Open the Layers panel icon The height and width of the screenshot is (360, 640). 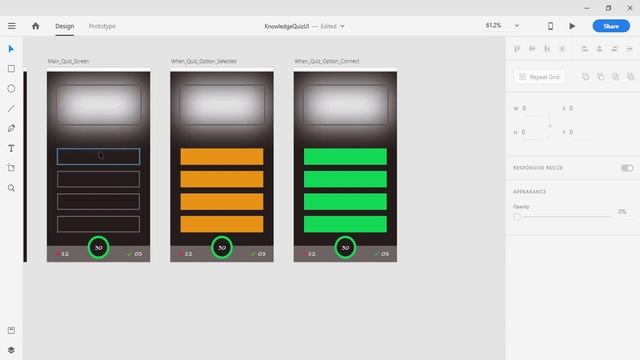(11, 350)
